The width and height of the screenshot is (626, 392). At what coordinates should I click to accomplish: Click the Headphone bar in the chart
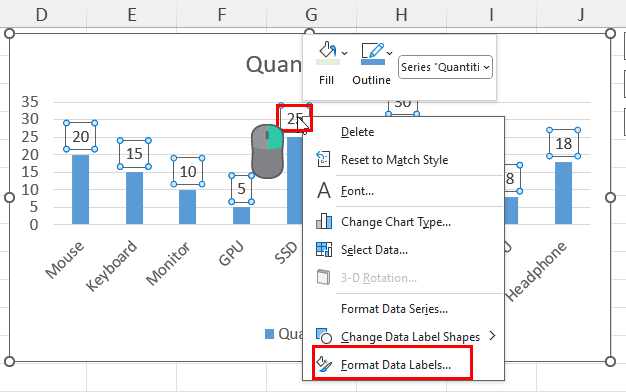pyautogui.click(x=563, y=193)
